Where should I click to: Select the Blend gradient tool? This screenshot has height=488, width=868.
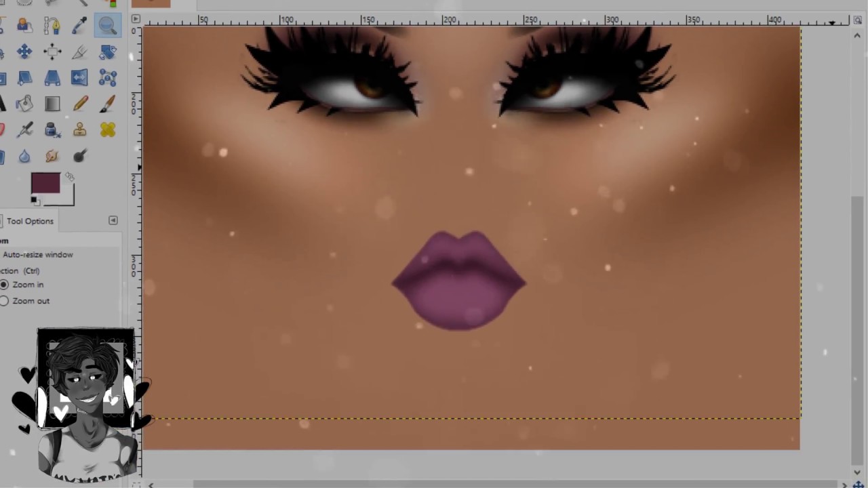pos(52,104)
